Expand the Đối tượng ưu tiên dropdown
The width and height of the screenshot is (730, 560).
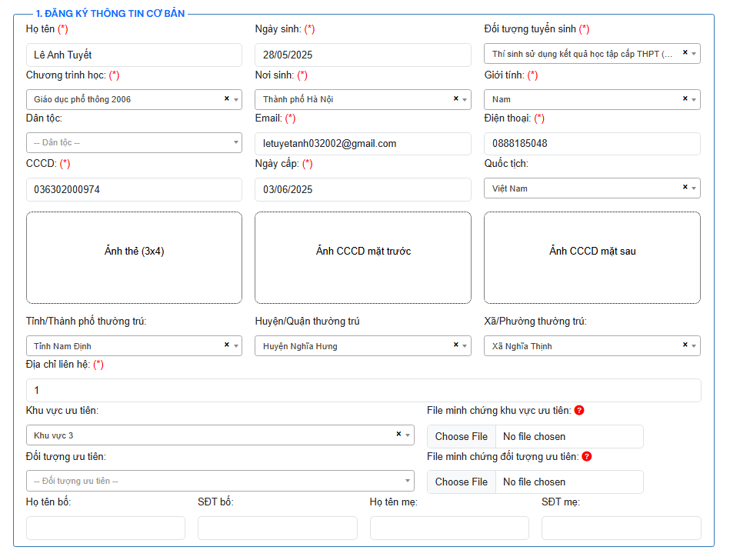[219, 481]
